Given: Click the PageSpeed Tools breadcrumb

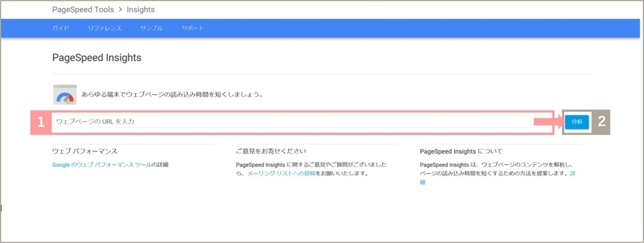Looking at the screenshot, I should (83, 9).
